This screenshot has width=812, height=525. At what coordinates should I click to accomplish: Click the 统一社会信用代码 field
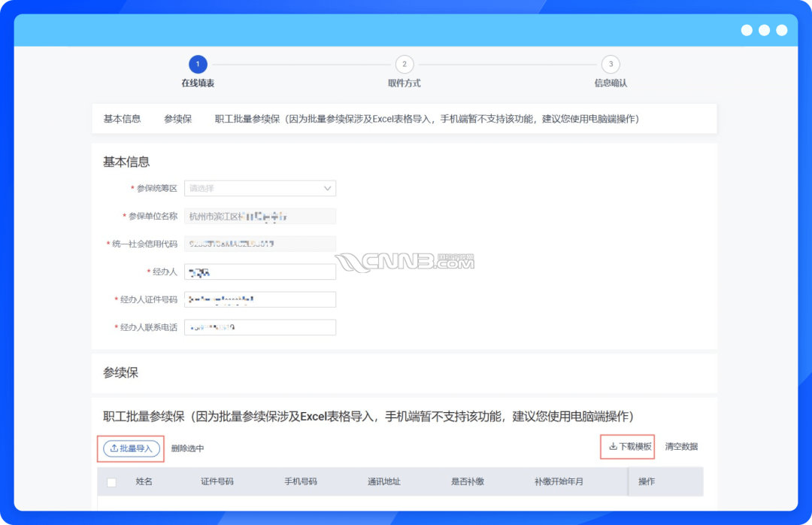[x=260, y=244]
